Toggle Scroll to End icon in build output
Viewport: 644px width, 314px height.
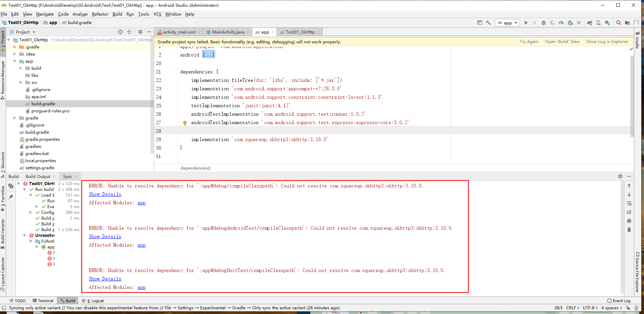(629, 212)
